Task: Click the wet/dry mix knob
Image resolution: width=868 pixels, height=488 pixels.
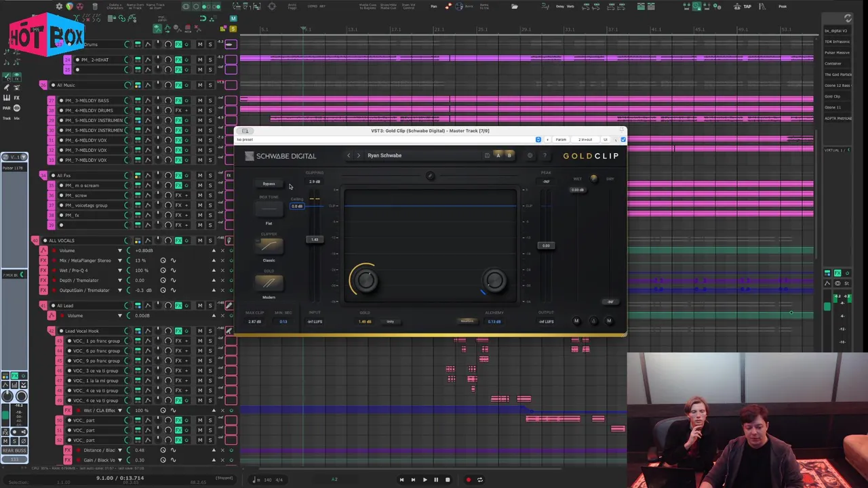Action: [594, 179]
